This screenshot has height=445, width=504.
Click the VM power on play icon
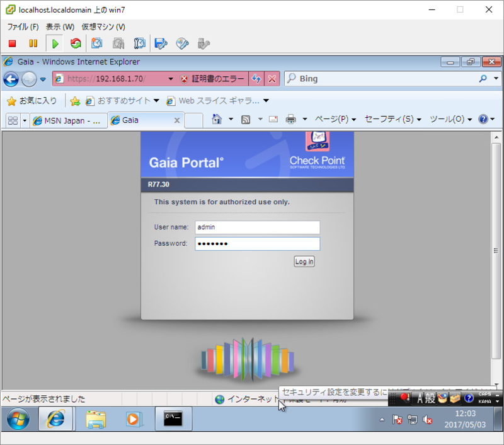pyautogui.click(x=55, y=43)
